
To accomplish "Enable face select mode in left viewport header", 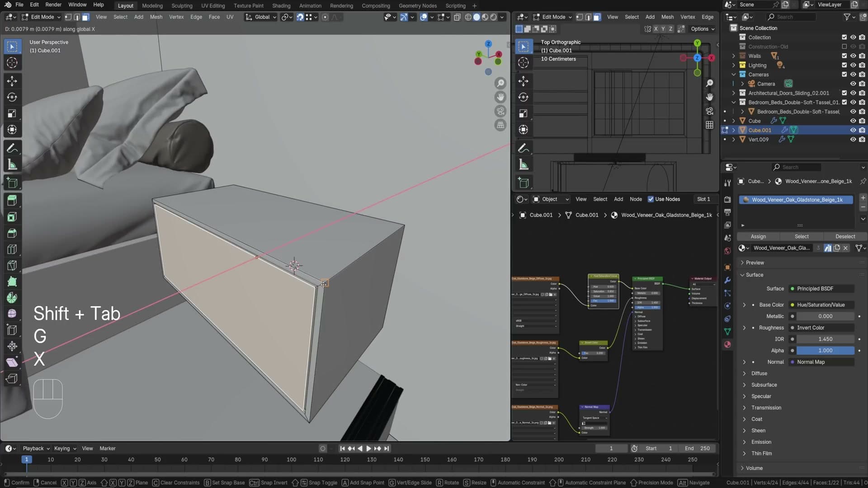I will click(85, 17).
